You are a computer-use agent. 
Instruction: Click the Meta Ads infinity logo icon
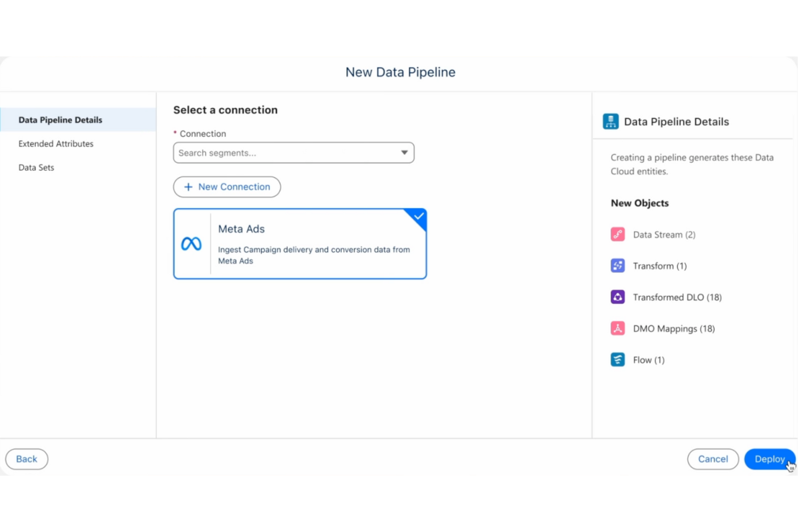(191, 244)
